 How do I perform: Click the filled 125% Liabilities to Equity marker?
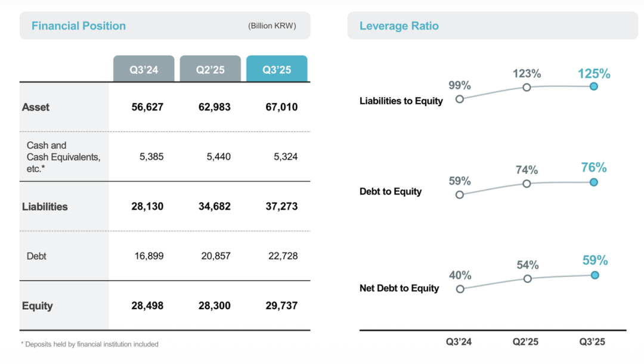593,86
